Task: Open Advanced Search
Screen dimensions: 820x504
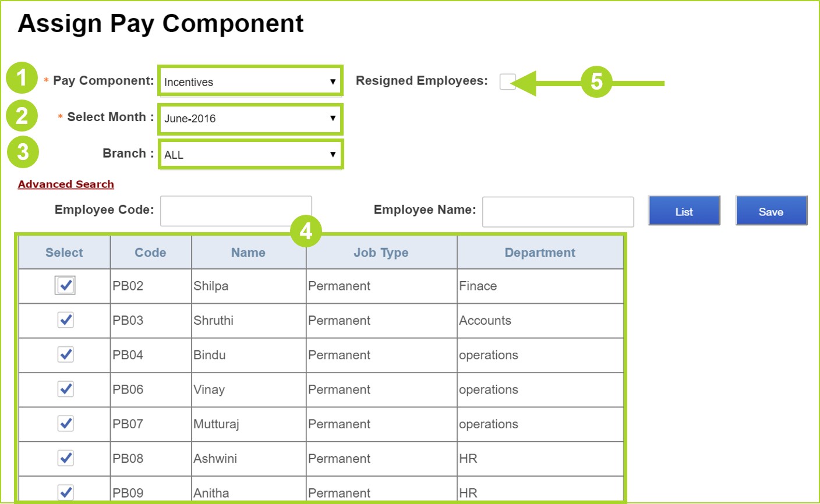Action: pyautogui.click(x=65, y=183)
